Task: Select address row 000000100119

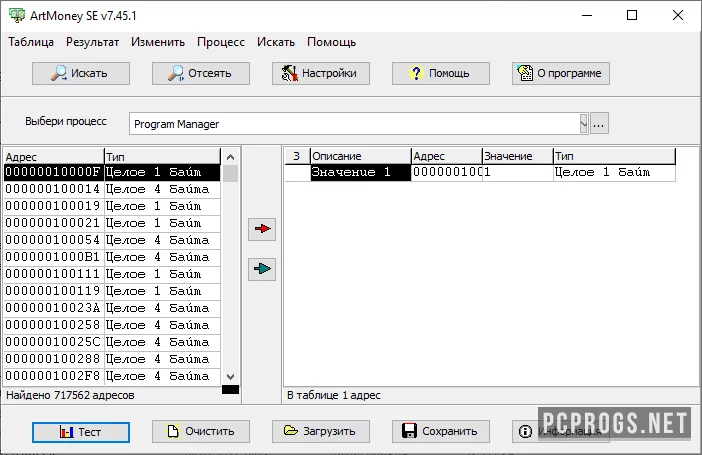Action: pyautogui.click(x=112, y=292)
